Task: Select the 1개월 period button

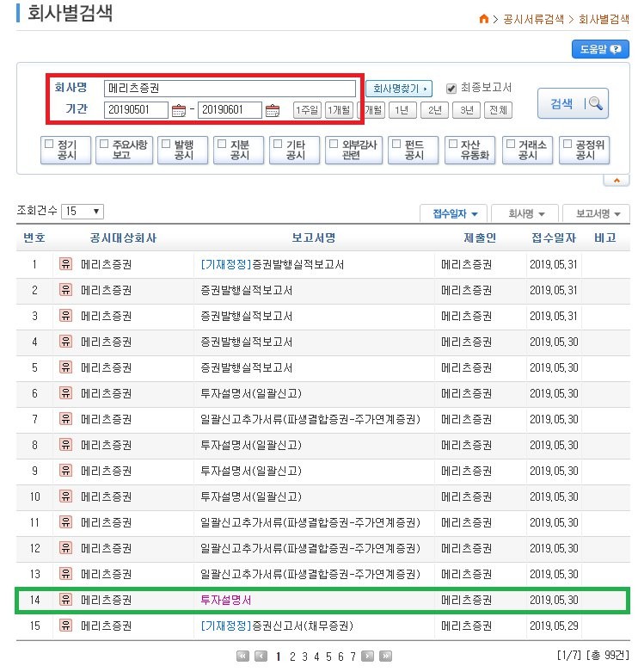Action: tap(339, 110)
